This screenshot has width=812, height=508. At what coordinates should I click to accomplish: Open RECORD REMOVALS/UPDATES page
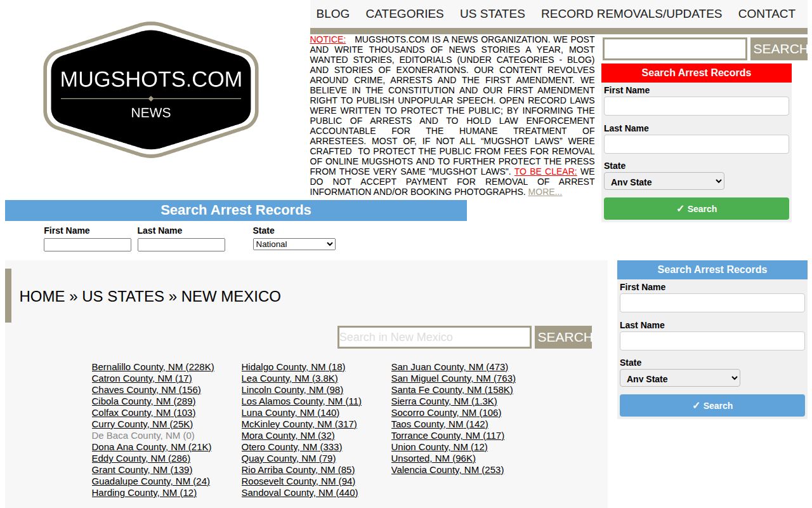click(631, 13)
